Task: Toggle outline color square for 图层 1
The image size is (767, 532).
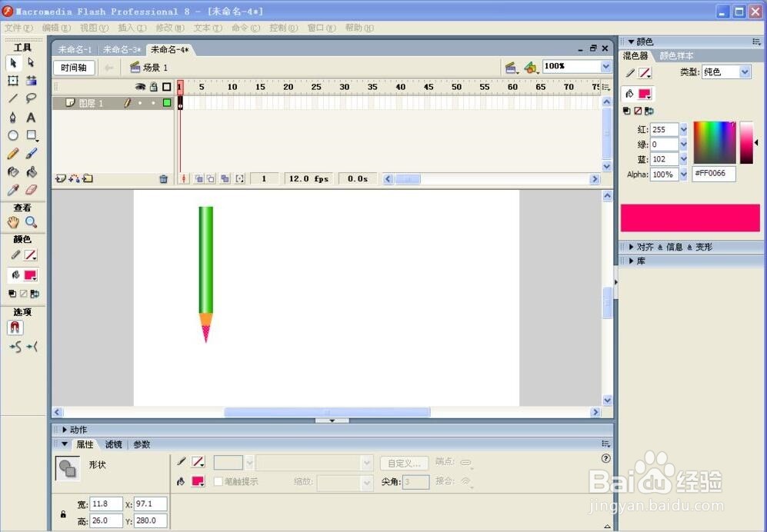Action: tap(167, 103)
